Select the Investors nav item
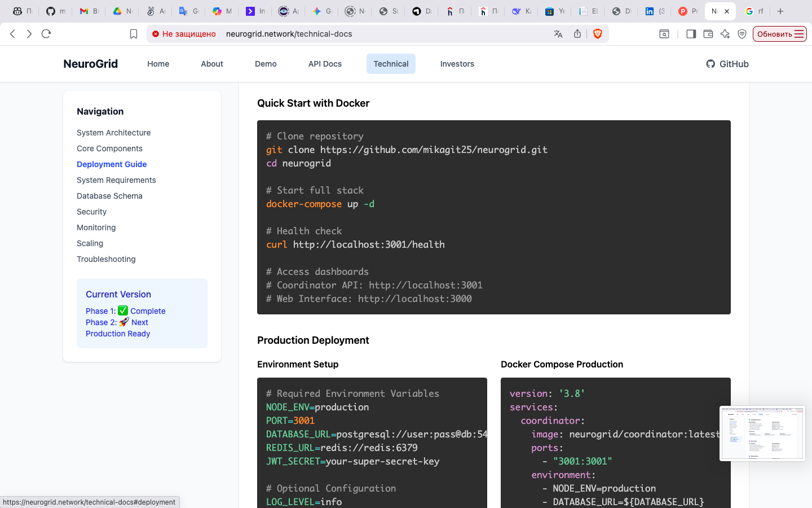 [x=457, y=64]
